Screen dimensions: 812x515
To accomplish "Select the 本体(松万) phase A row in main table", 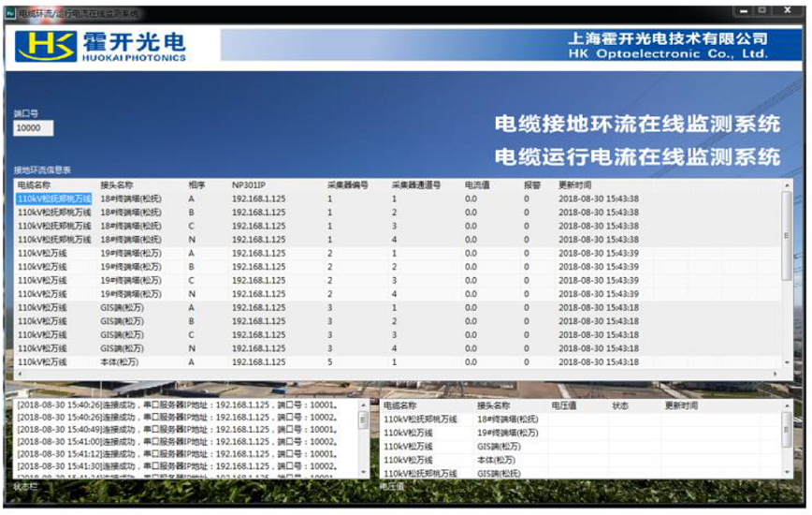I will click(x=398, y=362).
